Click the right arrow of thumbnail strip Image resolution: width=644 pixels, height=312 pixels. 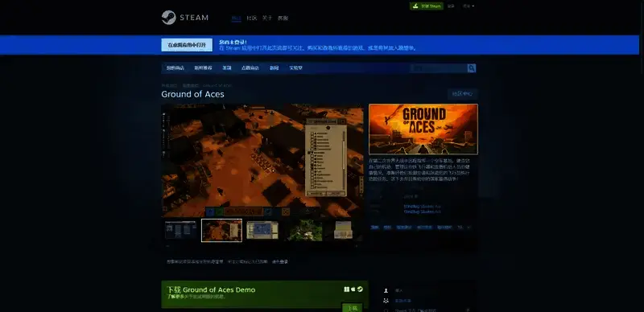coord(357,246)
